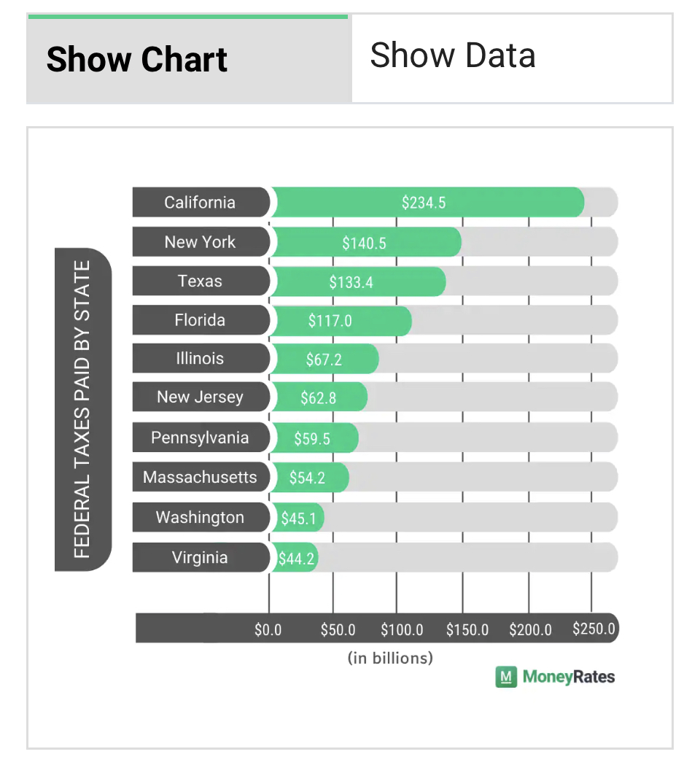The width and height of the screenshot is (700, 765).
Task: Select Washington's $45.1 bar
Action: click(x=297, y=517)
